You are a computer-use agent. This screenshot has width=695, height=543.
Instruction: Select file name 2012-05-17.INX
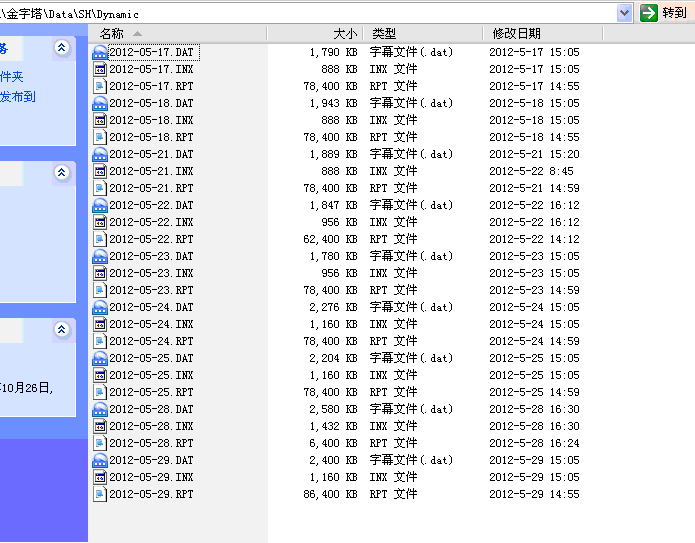point(152,69)
